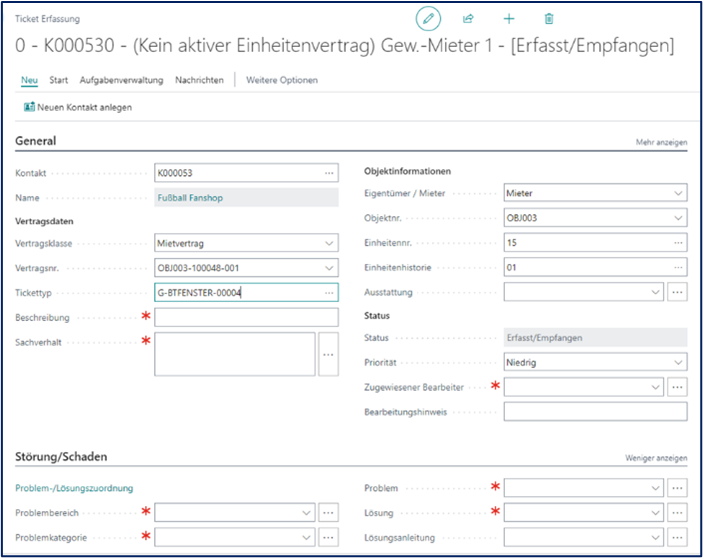Click into the Beschreibung input field
Viewport: 703px width, 558px height.
click(x=246, y=317)
